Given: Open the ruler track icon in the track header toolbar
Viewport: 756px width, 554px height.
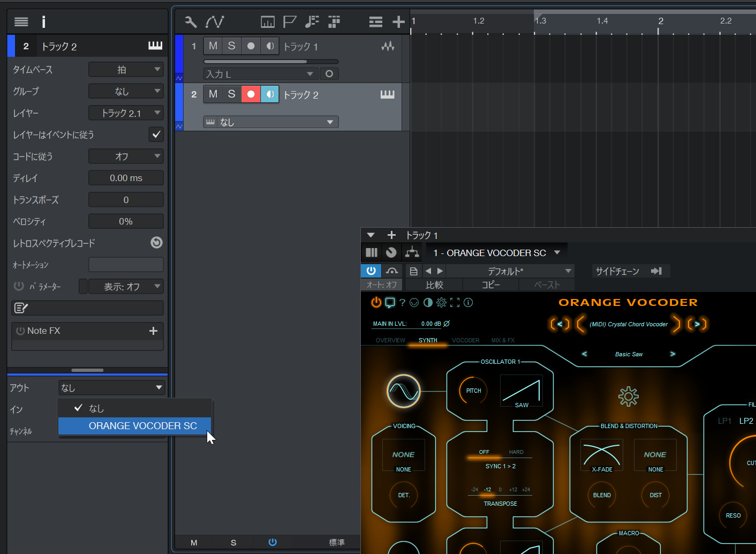Looking at the screenshot, I should [x=268, y=22].
